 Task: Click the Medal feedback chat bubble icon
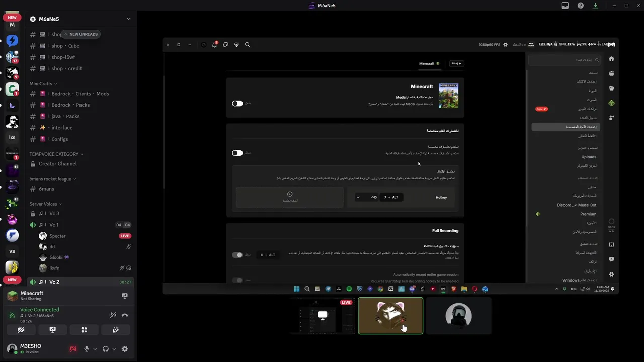coord(611,259)
